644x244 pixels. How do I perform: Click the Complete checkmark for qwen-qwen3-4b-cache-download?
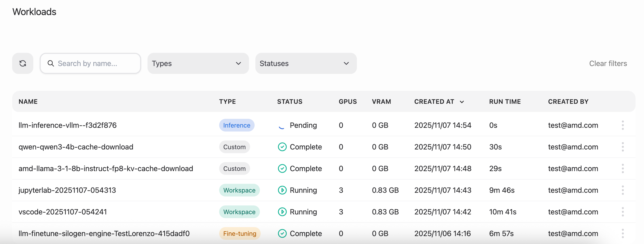coord(282,147)
